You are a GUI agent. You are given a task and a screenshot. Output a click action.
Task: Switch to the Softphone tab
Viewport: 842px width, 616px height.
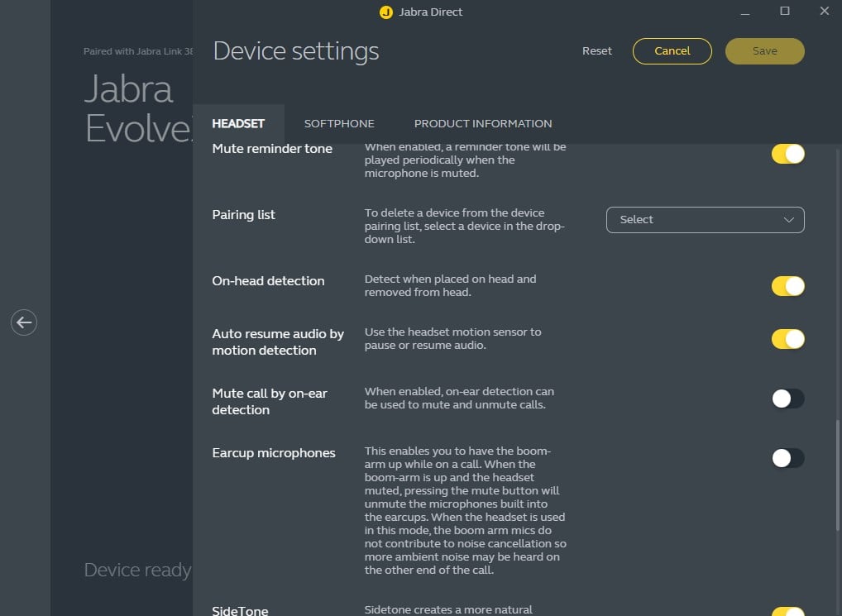point(339,123)
